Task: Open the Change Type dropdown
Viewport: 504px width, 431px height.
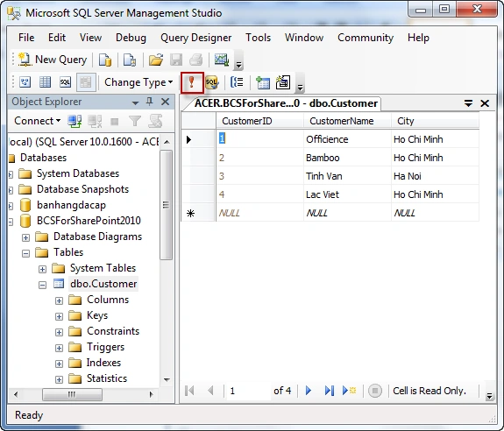Action: click(x=138, y=82)
